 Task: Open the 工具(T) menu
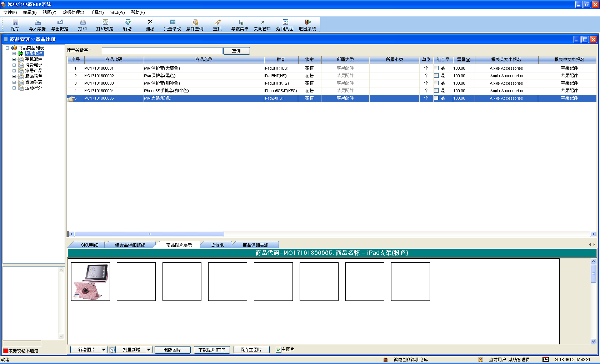(97, 12)
